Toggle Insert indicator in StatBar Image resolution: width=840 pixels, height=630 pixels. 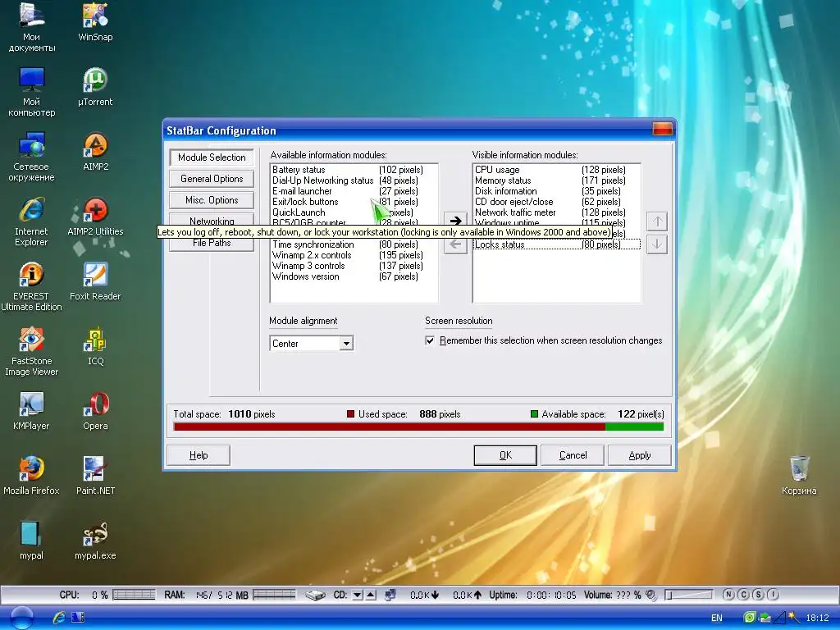point(773,595)
